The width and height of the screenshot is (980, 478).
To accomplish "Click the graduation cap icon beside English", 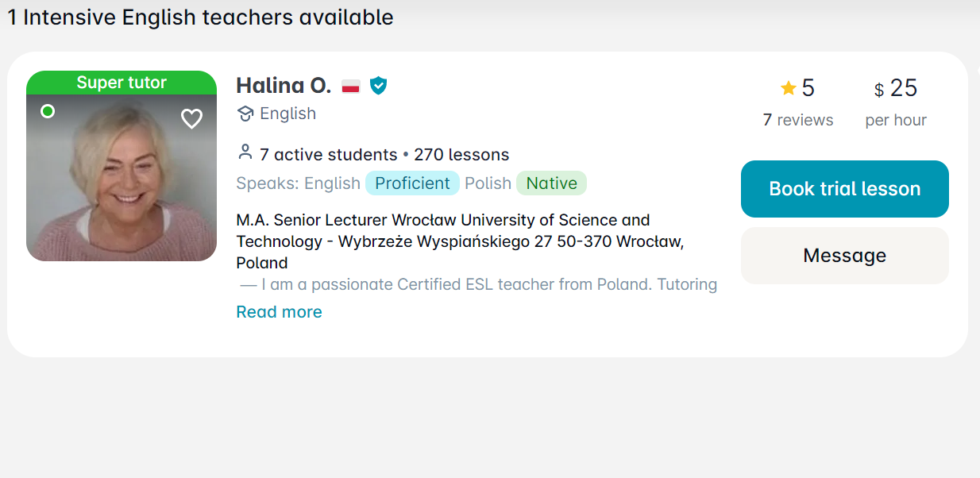I will 245,114.
